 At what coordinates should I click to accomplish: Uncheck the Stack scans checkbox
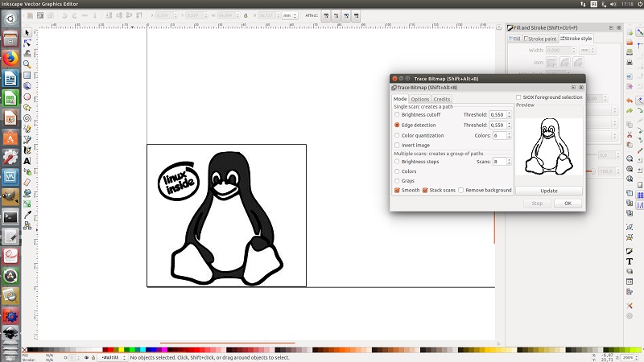(425, 190)
